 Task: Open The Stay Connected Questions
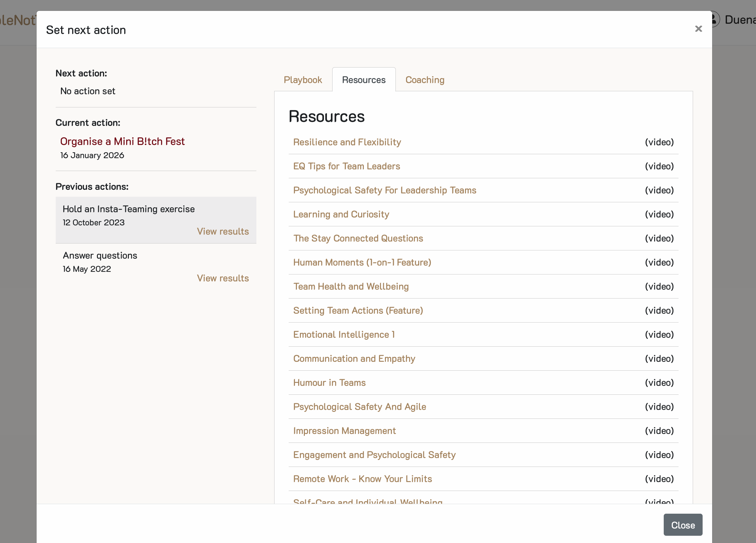coord(358,238)
